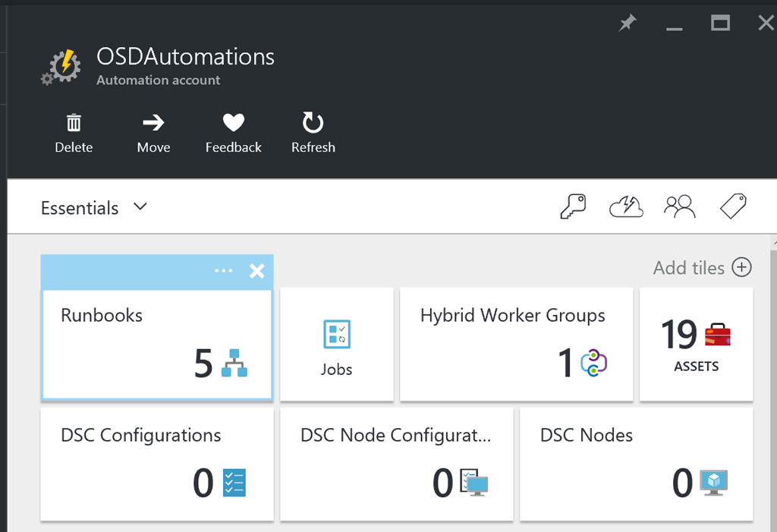The image size is (777, 532).
Task: Click the Move label in the toolbar
Action: [x=153, y=147]
